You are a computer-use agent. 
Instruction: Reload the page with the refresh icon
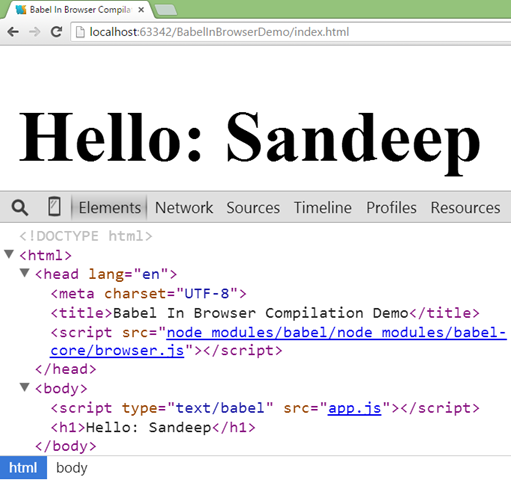56,32
